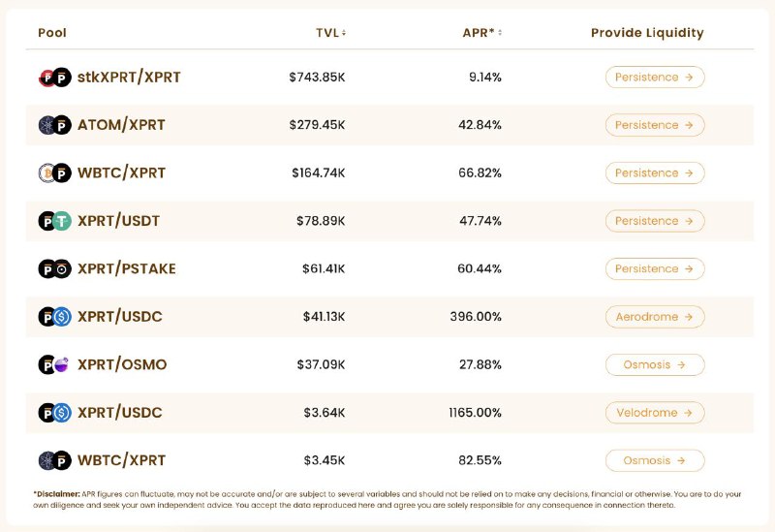The height and width of the screenshot is (532, 775).
Task: Click the XPRT/USDT pool name
Action: click(x=118, y=221)
